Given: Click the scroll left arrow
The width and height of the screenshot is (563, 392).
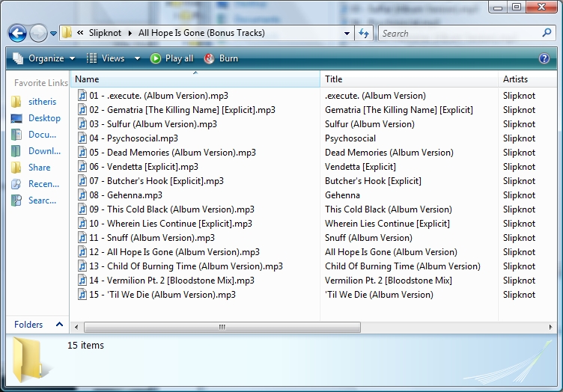Looking at the screenshot, I should 76,327.
